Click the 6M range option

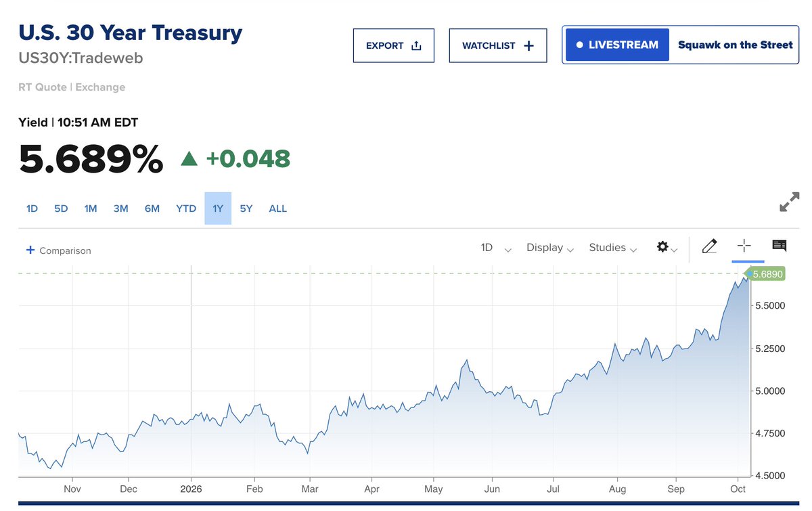[152, 208]
